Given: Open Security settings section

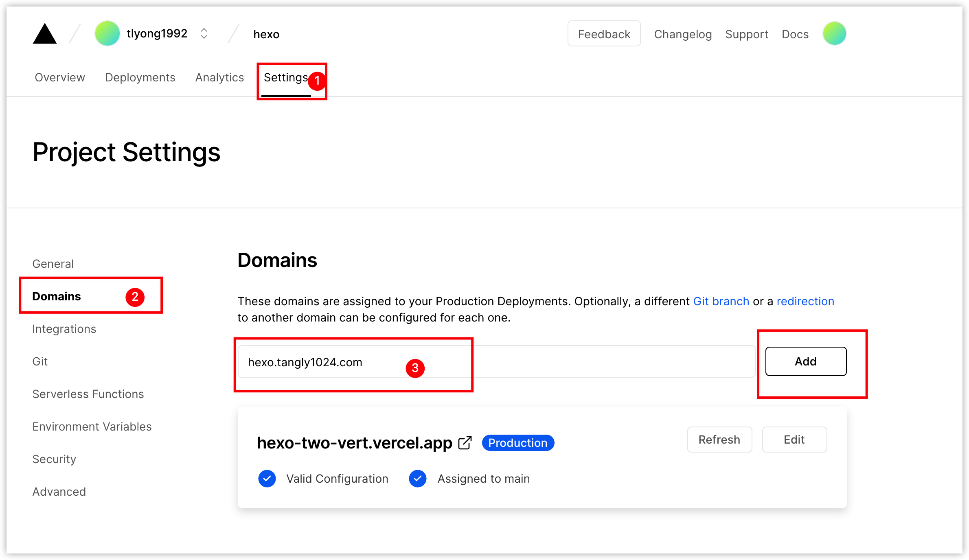Looking at the screenshot, I should pos(54,459).
